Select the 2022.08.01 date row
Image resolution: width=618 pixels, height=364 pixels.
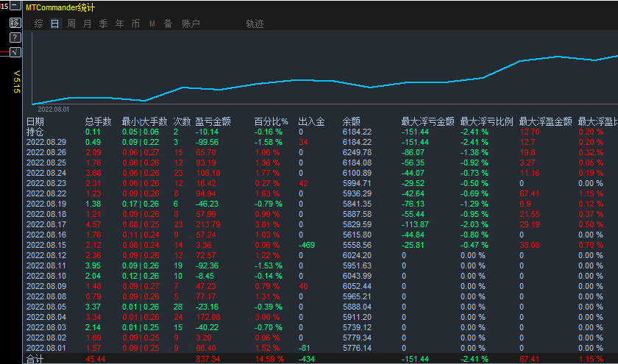click(x=46, y=348)
